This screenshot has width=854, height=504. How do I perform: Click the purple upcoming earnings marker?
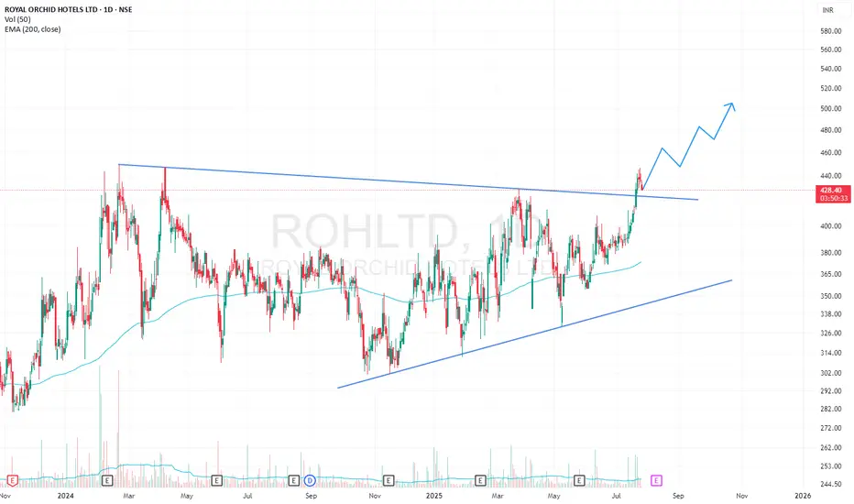tap(656, 480)
